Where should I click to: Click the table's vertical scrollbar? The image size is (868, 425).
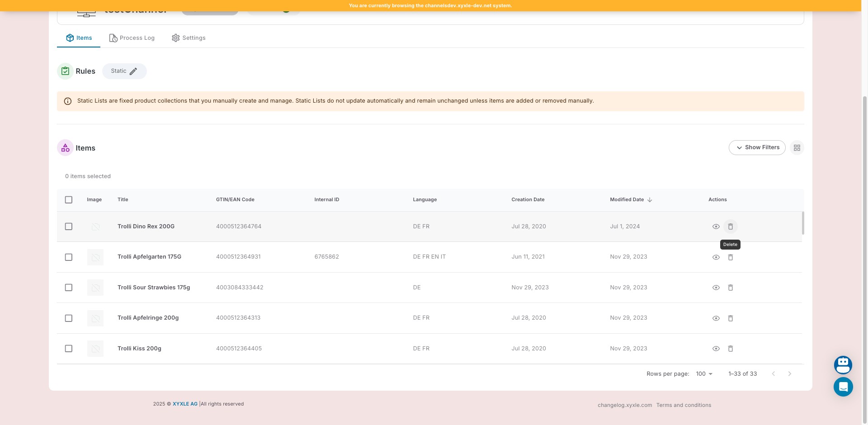pos(803,223)
